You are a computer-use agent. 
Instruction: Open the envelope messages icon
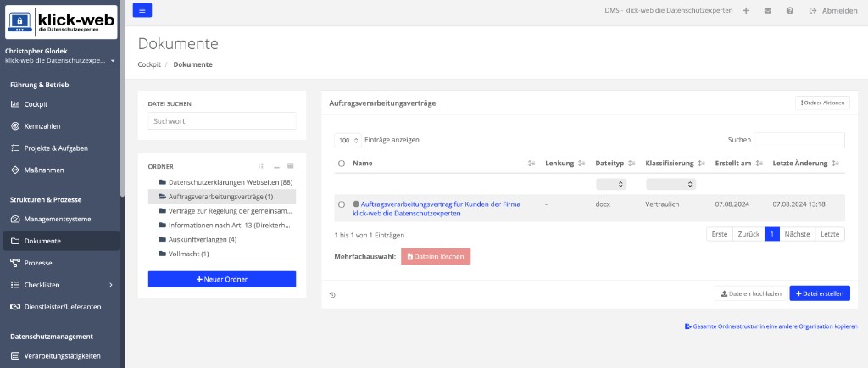click(768, 10)
